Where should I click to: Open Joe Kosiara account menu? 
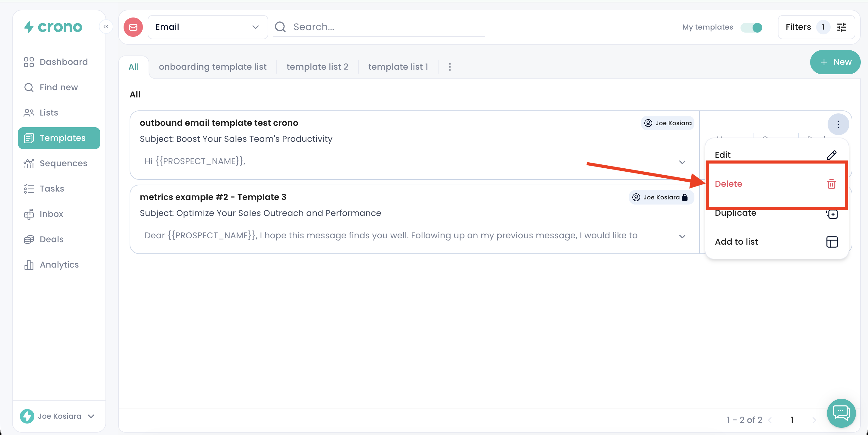tap(59, 416)
